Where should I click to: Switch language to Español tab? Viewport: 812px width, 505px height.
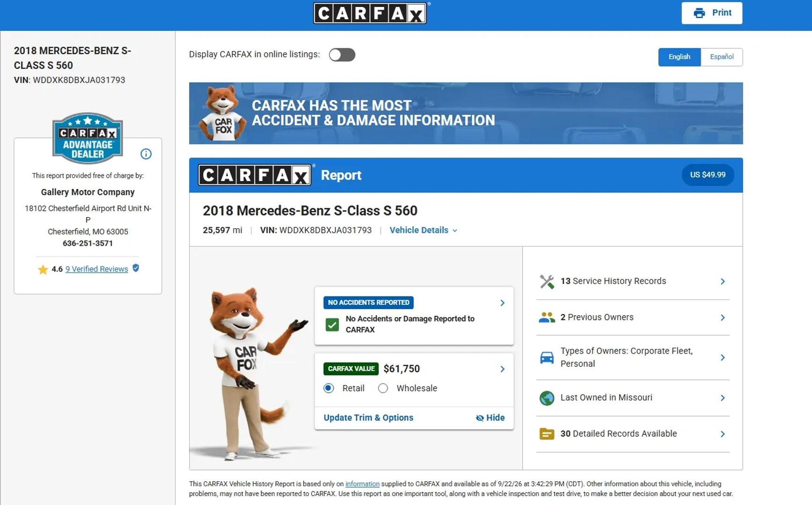[722, 57]
